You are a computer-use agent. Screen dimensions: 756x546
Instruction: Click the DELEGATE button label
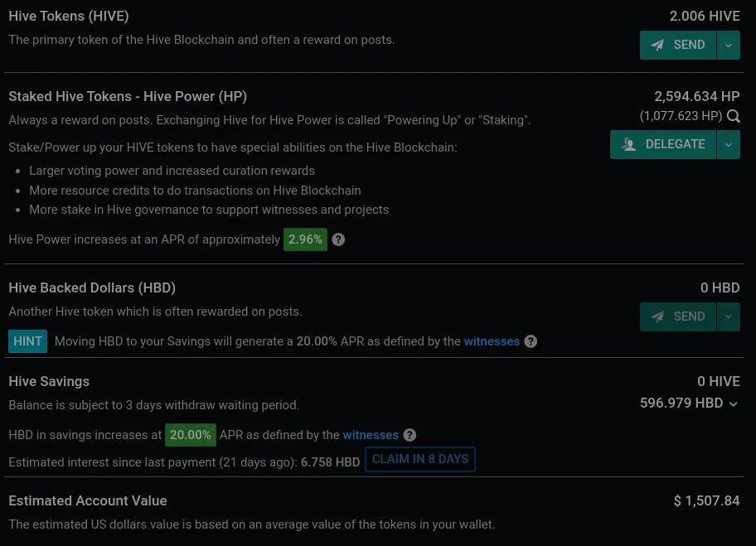pos(675,144)
